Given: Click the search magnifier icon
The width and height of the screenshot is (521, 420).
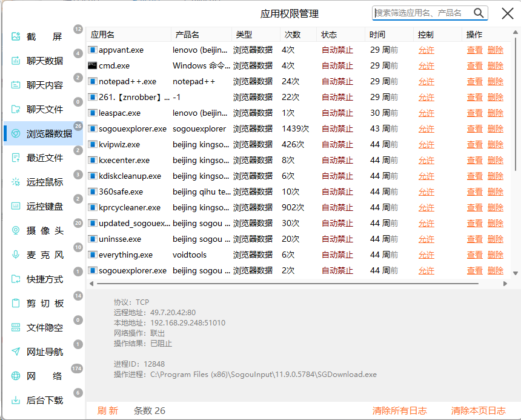Looking at the screenshot, I should click(x=479, y=13).
